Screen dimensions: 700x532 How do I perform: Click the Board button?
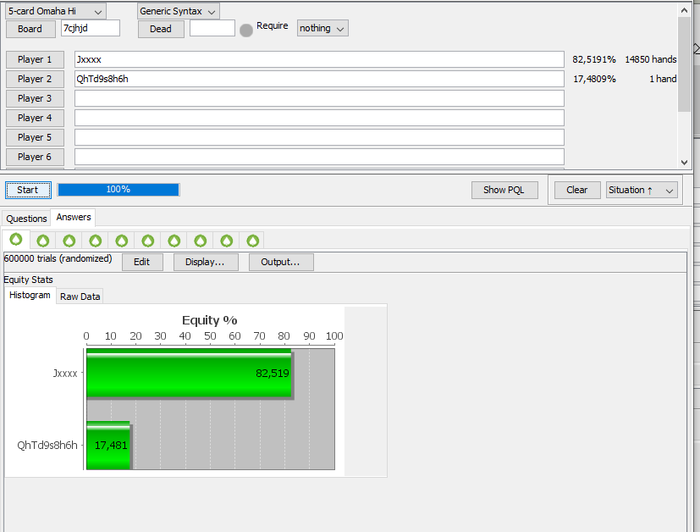pyautogui.click(x=30, y=29)
